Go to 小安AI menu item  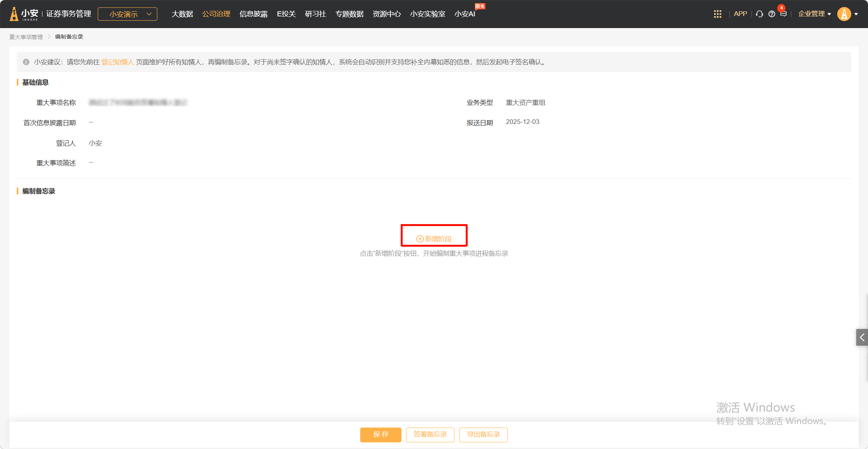pyautogui.click(x=465, y=14)
